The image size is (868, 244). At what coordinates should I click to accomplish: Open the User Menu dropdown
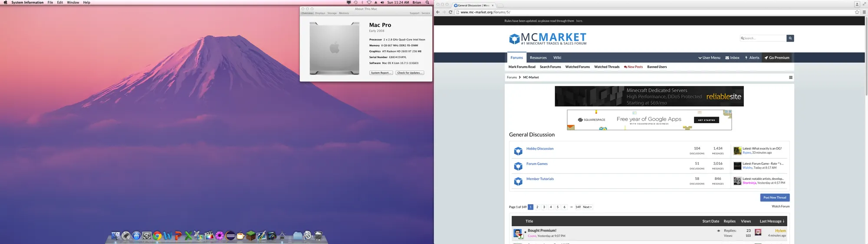[x=709, y=58]
